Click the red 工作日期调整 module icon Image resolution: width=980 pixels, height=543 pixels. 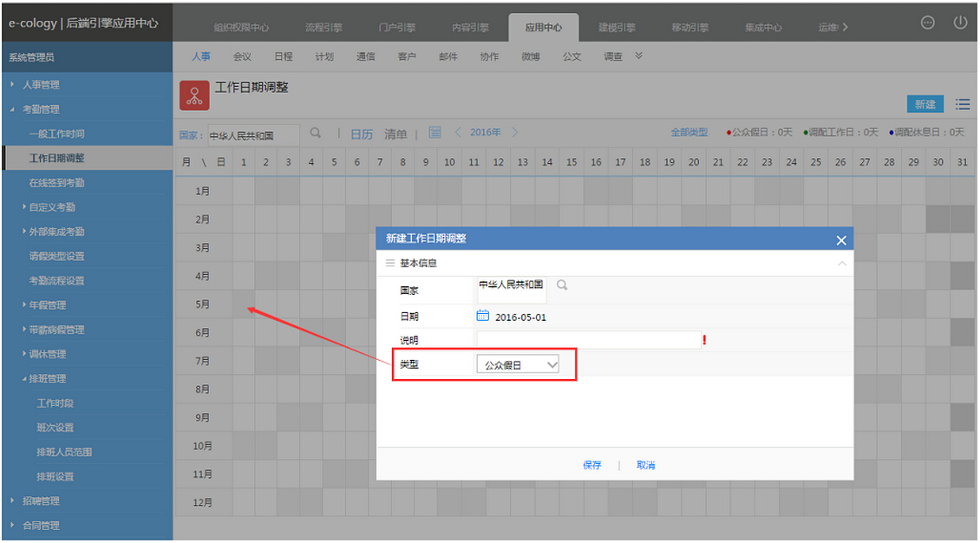(194, 95)
